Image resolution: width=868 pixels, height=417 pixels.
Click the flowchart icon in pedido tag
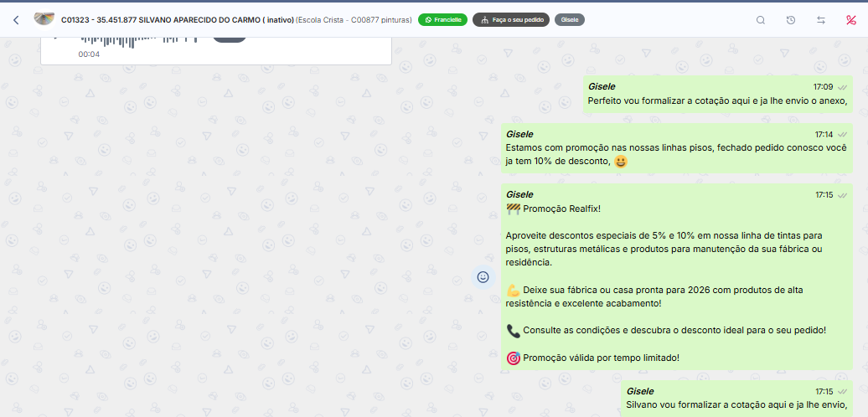coord(484,20)
